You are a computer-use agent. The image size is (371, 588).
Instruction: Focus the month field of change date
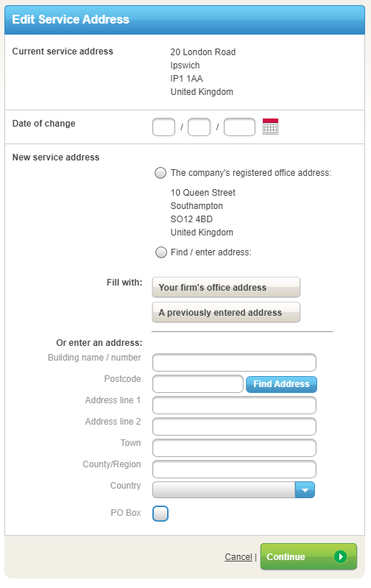coord(199,127)
